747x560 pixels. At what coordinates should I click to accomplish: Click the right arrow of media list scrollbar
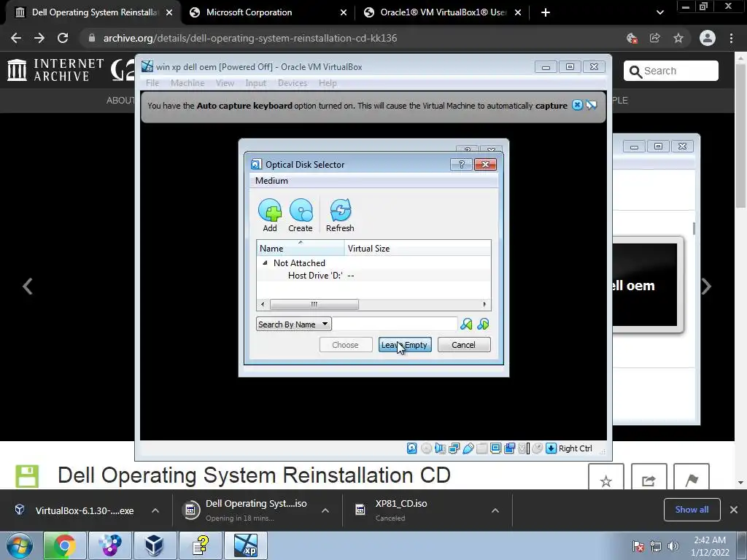click(484, 304)
